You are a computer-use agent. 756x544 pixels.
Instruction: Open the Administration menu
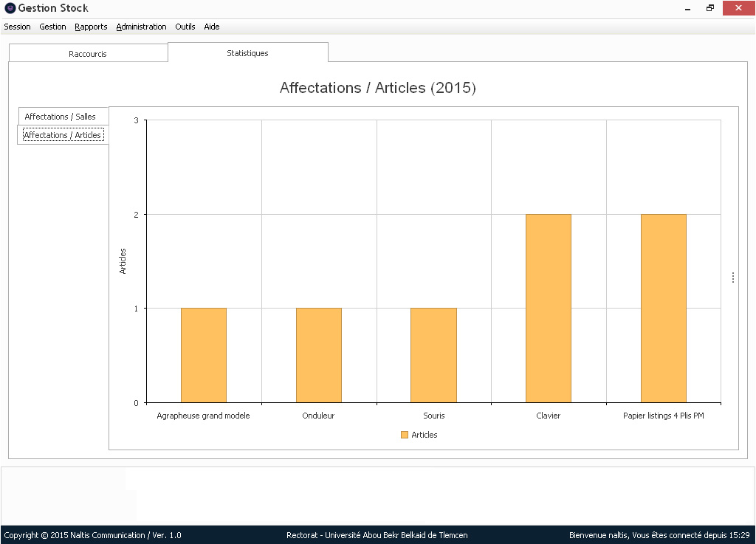pos(141,27)
